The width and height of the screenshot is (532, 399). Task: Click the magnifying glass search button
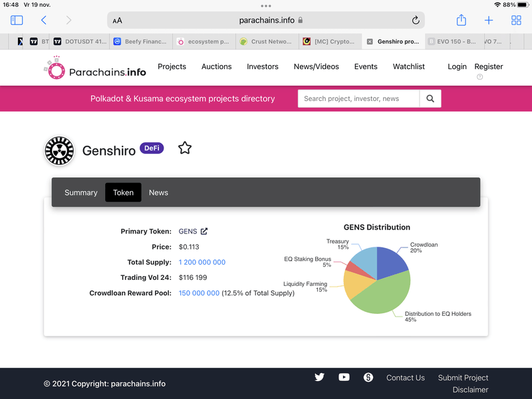[430, 98]
